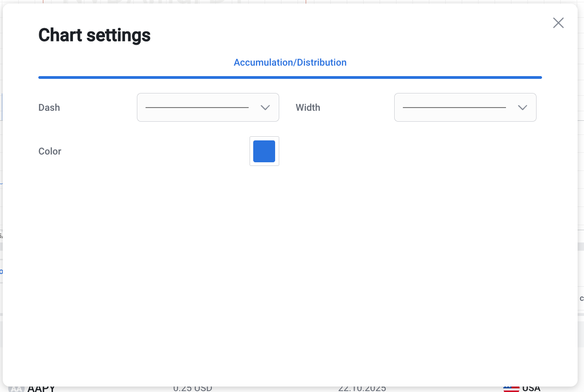Close the Chart settings dialog

[558, 23]
